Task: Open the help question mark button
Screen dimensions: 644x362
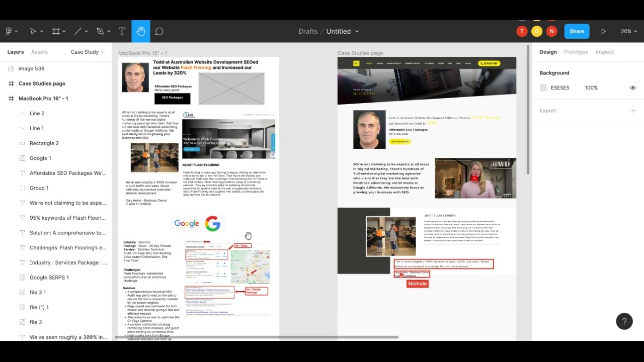Action: (x=624, y=321)
